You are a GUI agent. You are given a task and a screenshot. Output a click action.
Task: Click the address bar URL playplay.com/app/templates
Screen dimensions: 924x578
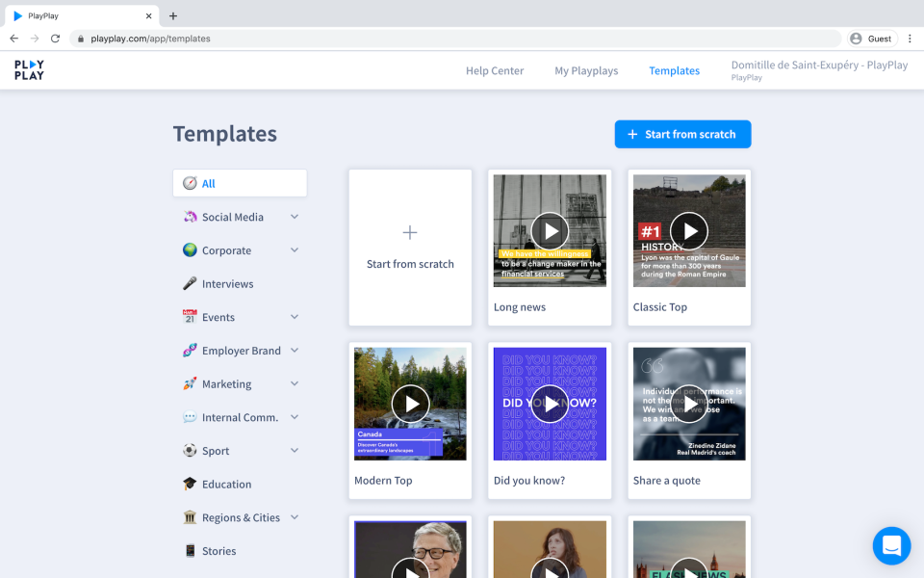[x=150, y=39]
